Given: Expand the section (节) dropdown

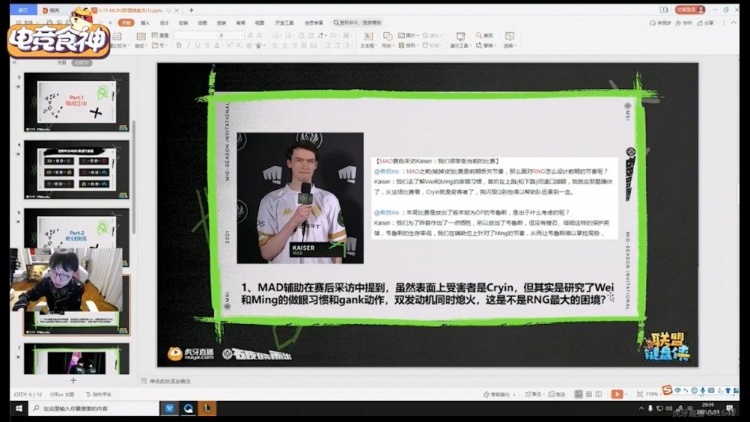Looking at the screenshot, I should [160, 45].
